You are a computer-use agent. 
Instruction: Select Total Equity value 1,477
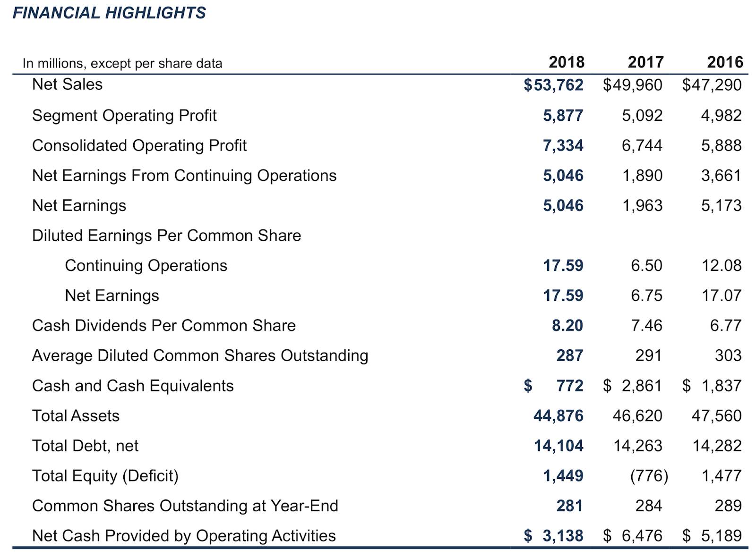722,476
